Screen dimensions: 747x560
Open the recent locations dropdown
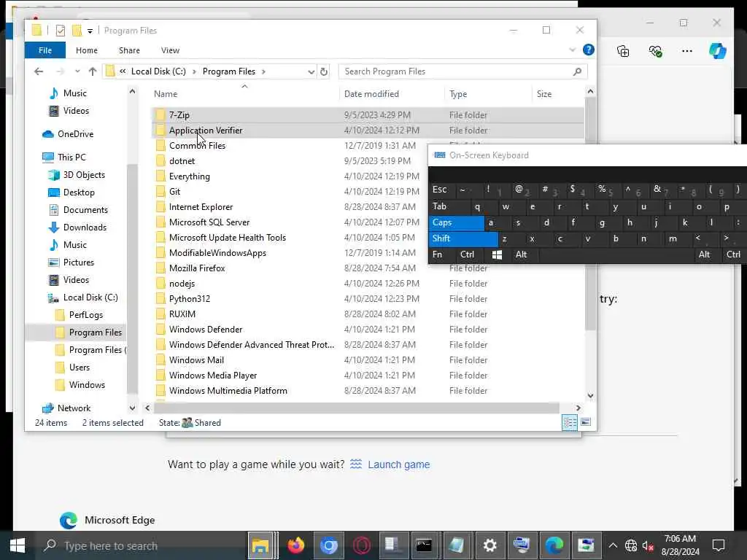coord(77,71)
